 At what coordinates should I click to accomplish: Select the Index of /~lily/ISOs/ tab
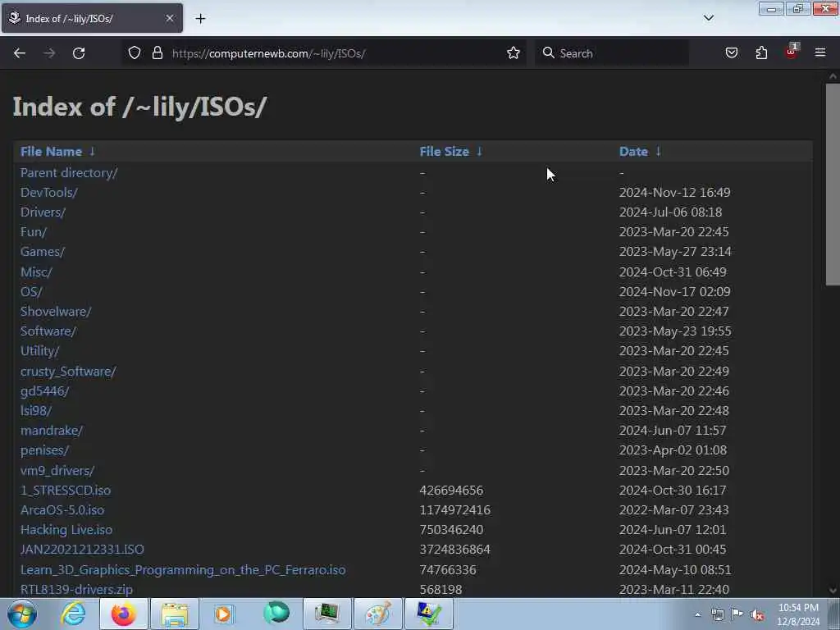92,18
